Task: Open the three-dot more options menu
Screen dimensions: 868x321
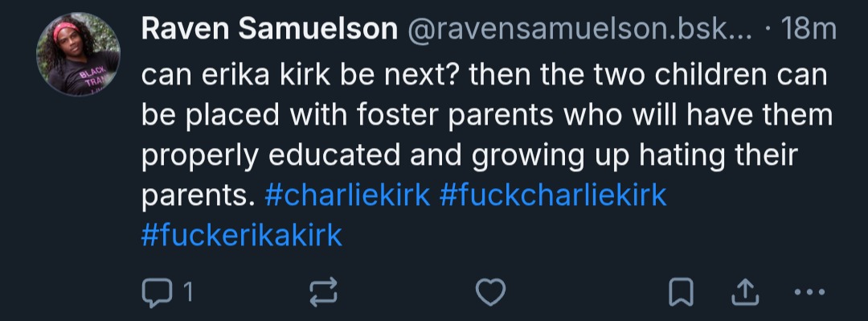Action: [809, 291]
